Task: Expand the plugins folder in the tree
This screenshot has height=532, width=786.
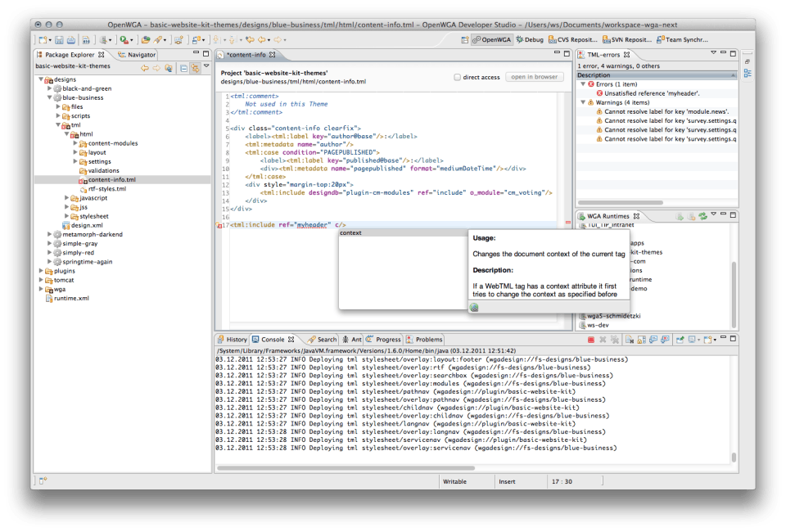Action: [x=42, y=271]
